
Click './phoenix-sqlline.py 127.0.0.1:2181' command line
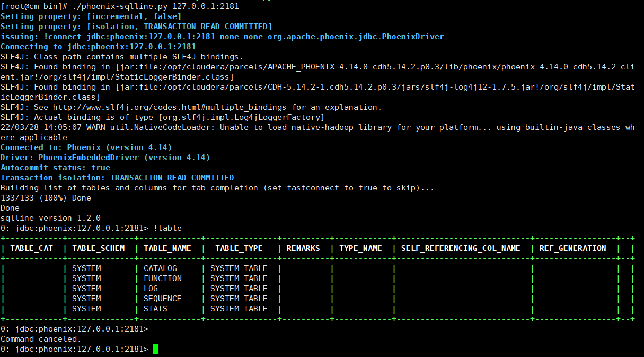(x=155, y=6)
